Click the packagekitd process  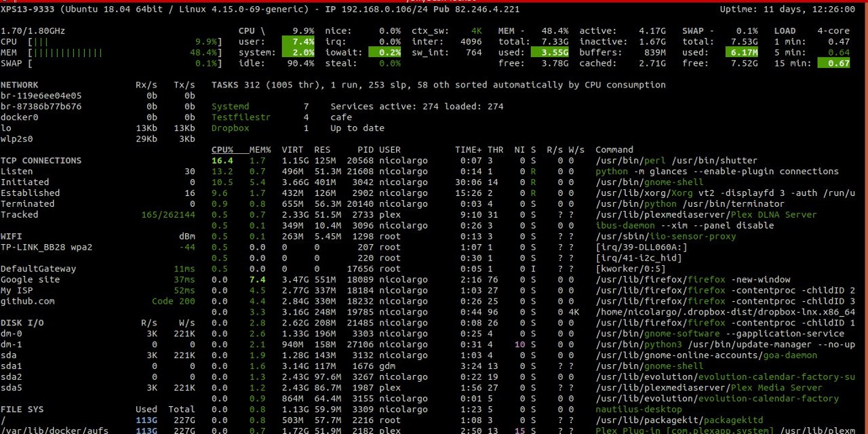(679, 421)
